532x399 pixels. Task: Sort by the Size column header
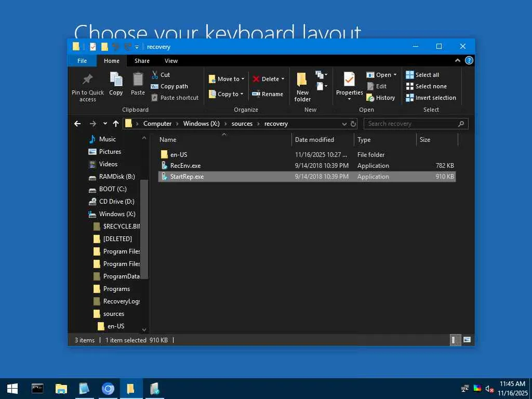tap(437, 139)
